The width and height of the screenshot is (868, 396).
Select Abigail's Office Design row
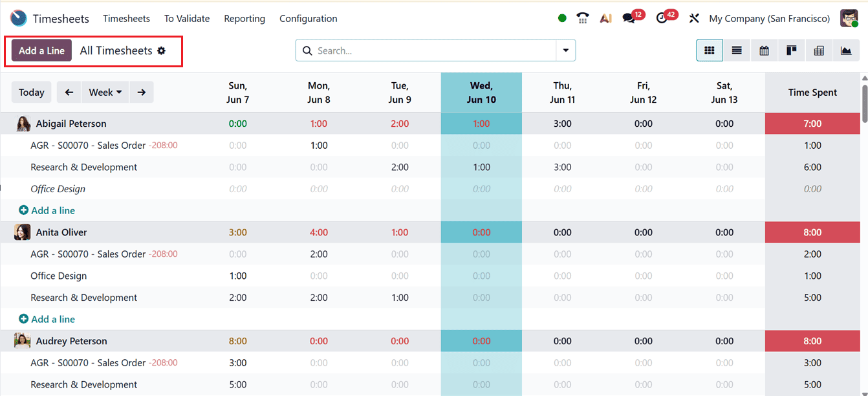430,189
